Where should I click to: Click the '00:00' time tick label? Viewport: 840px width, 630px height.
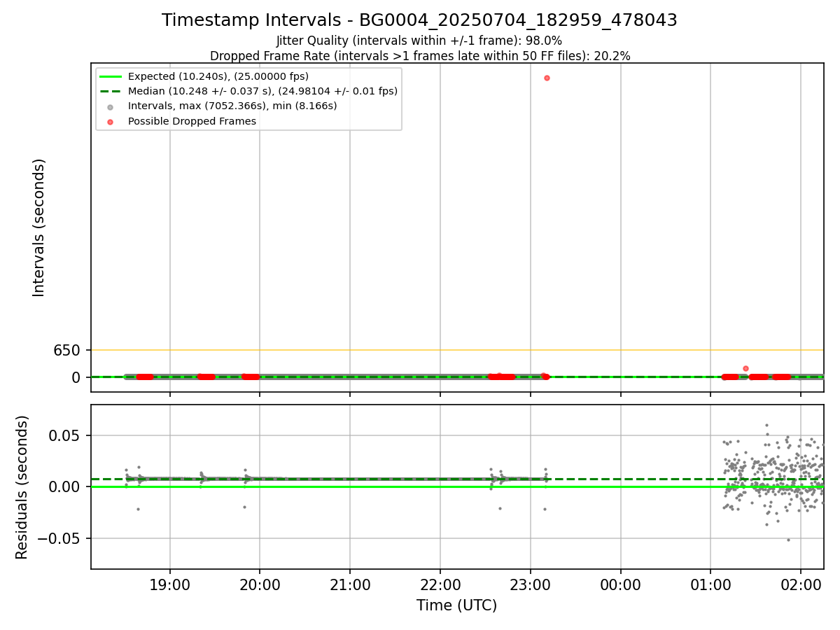click(621, 584)
